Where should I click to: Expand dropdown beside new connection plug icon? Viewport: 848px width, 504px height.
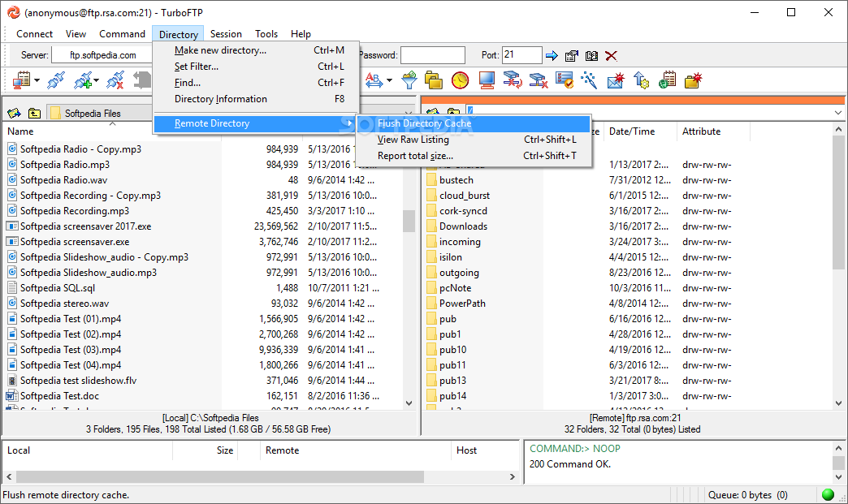tap(97, 81)
